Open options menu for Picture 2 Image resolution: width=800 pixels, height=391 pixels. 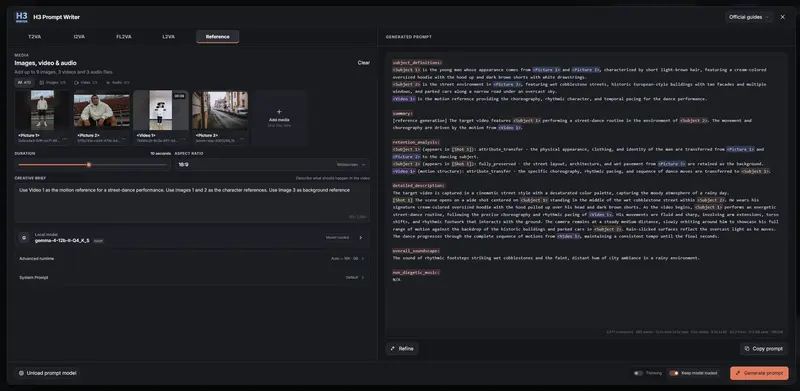pyautogui.click(x=123, y=138)
